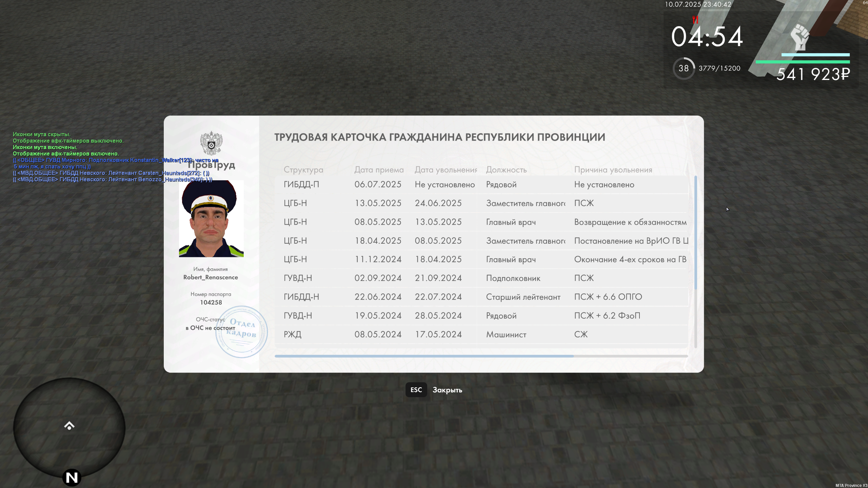Click the Отдел Кадров round stamp
Screen dimensions: 868x488
(241, 331)
